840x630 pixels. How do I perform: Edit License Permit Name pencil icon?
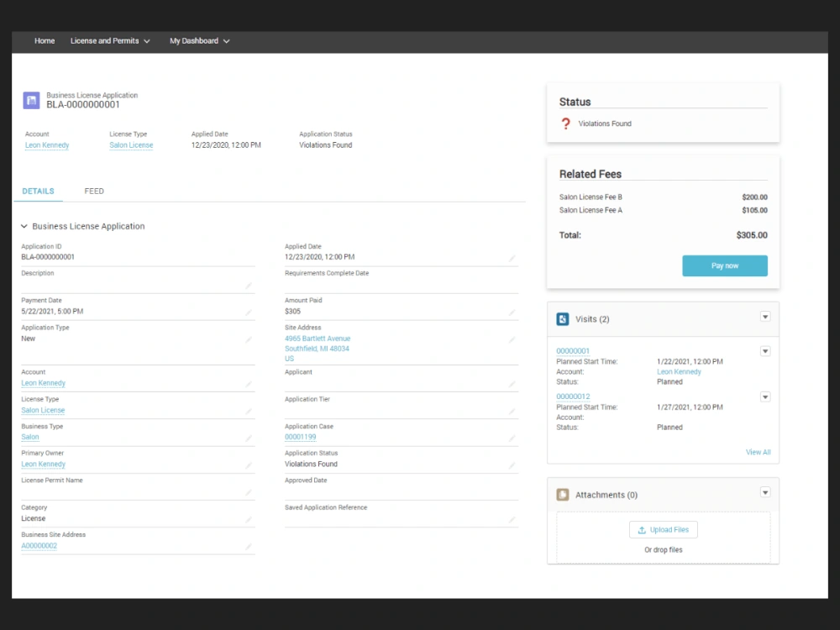[248, 492]
